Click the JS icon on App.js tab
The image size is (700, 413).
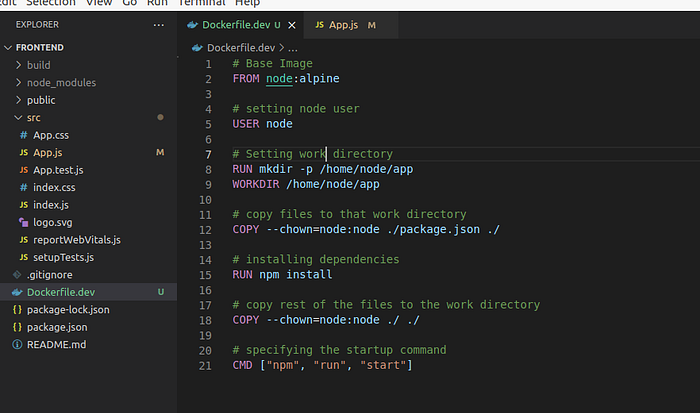tap(320, 25)
